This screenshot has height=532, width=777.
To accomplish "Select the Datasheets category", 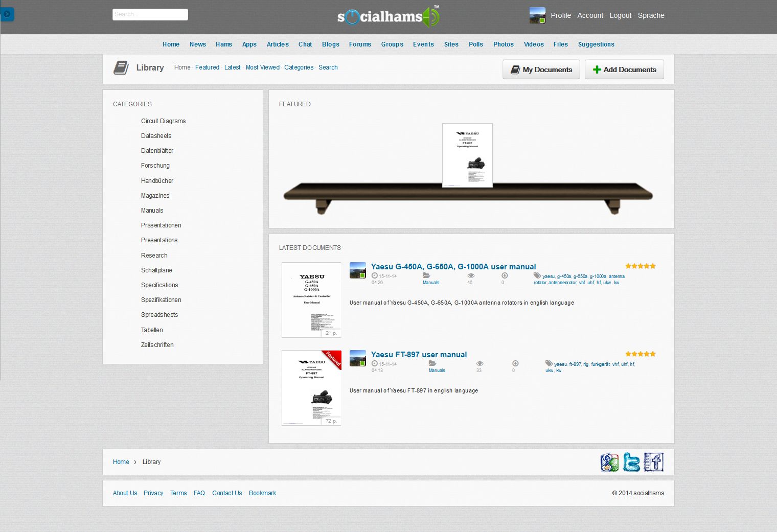I will [x=156, y=136].
